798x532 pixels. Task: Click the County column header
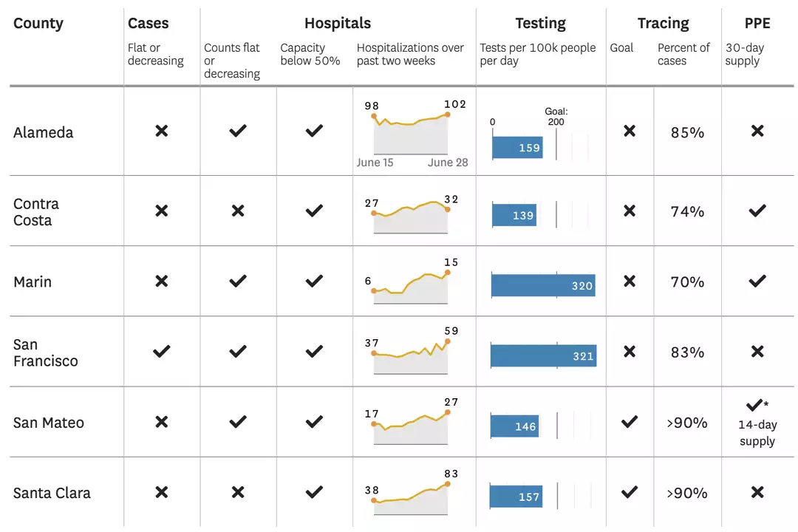pyautogui.click(x=38, y=24)
